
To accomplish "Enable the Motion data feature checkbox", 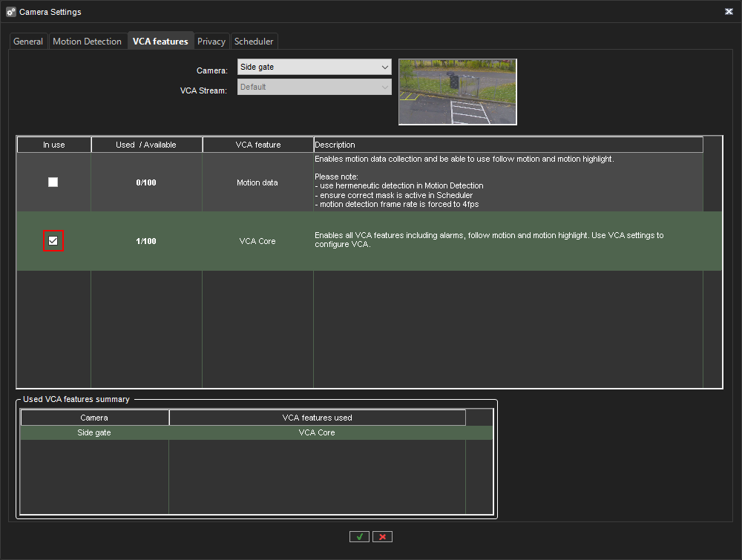I will point(53,182).
